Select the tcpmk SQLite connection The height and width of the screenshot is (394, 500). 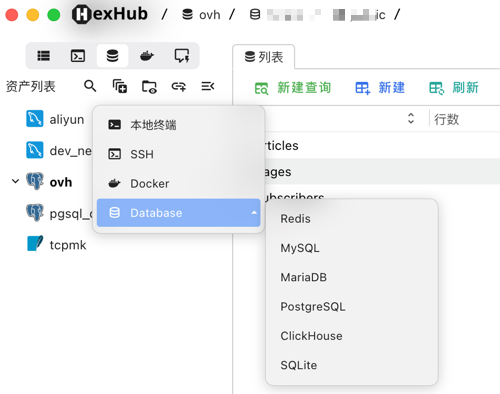coord(56,244)
